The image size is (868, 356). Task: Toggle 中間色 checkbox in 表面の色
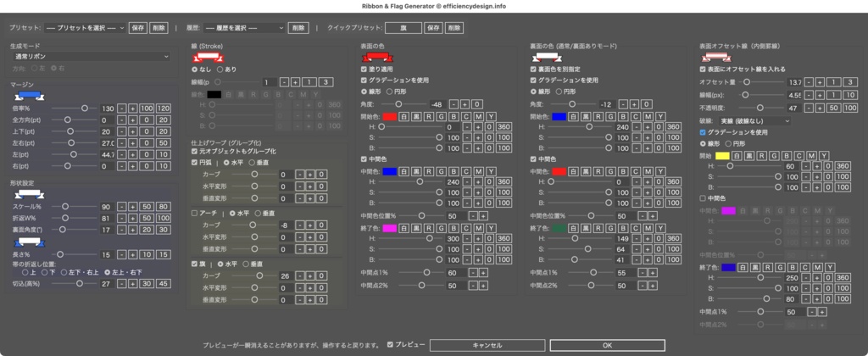coord(364,159)
